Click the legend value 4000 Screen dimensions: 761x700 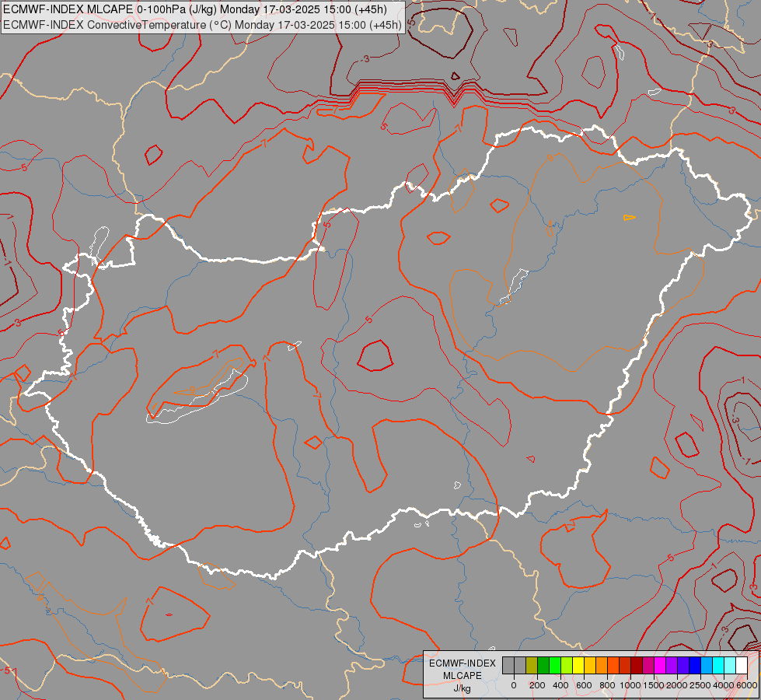pyautogui.click(x=724, y=685)
